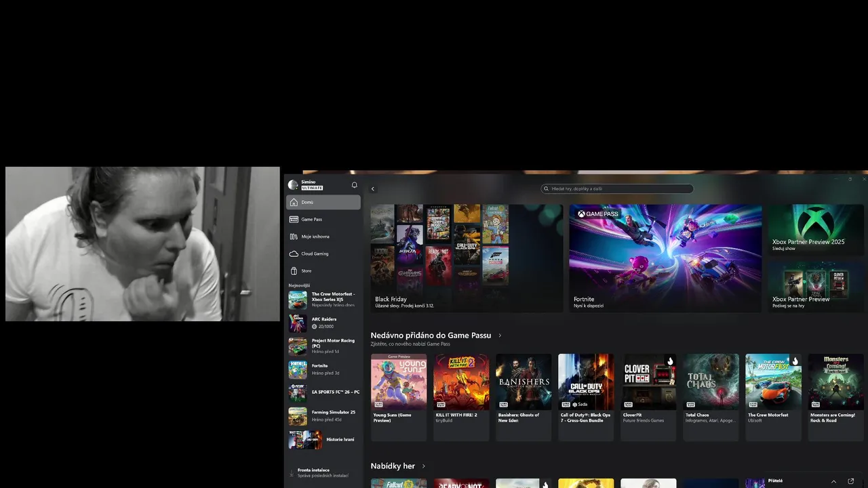Click the Domů home icon
This screenshot has height=488, width=868.
(294, 202)
